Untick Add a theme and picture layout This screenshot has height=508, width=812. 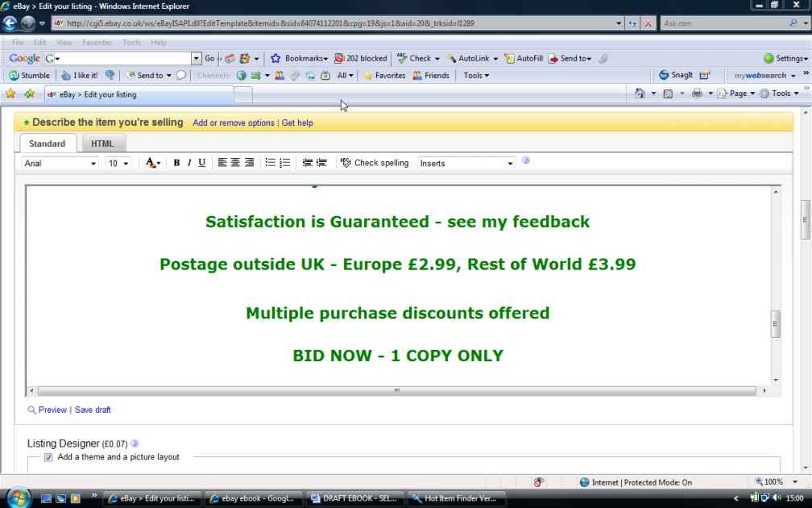(49, 457)
